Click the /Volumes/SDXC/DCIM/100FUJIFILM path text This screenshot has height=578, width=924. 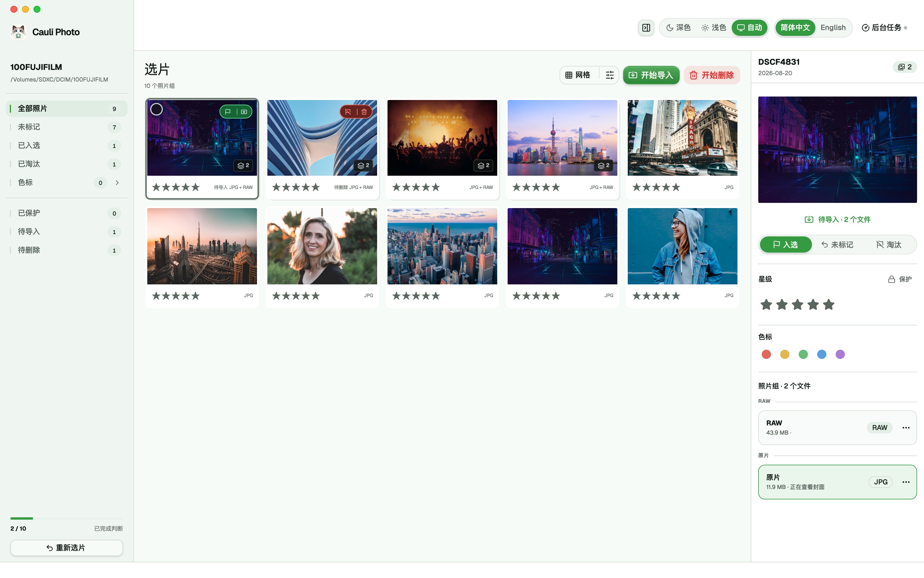click(59, 79)
